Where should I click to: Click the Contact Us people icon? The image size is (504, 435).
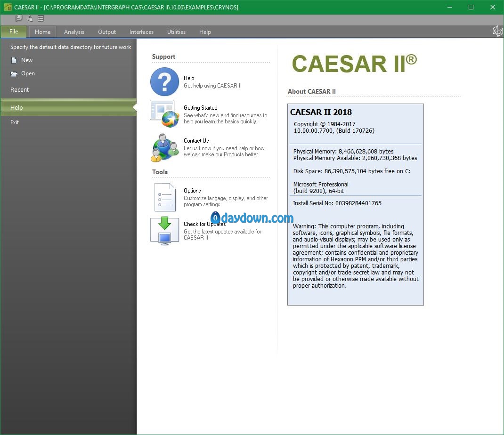[x=164, y=147]
